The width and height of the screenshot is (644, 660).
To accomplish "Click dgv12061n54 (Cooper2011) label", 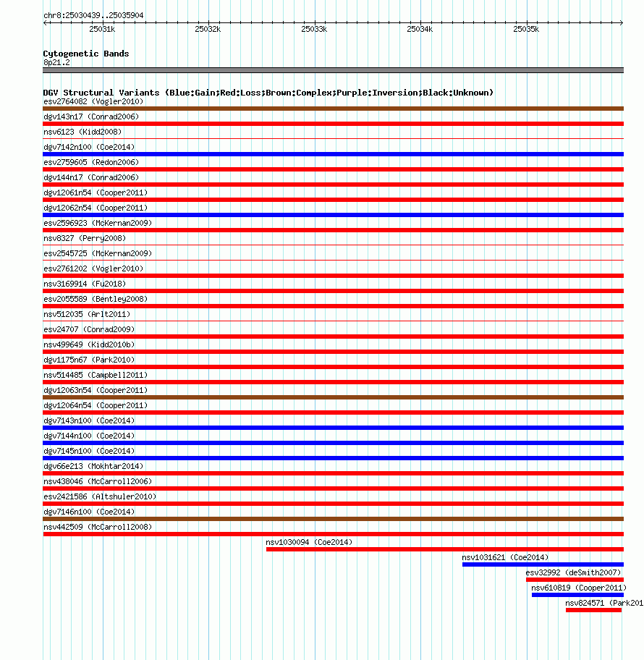I will 96,192.
